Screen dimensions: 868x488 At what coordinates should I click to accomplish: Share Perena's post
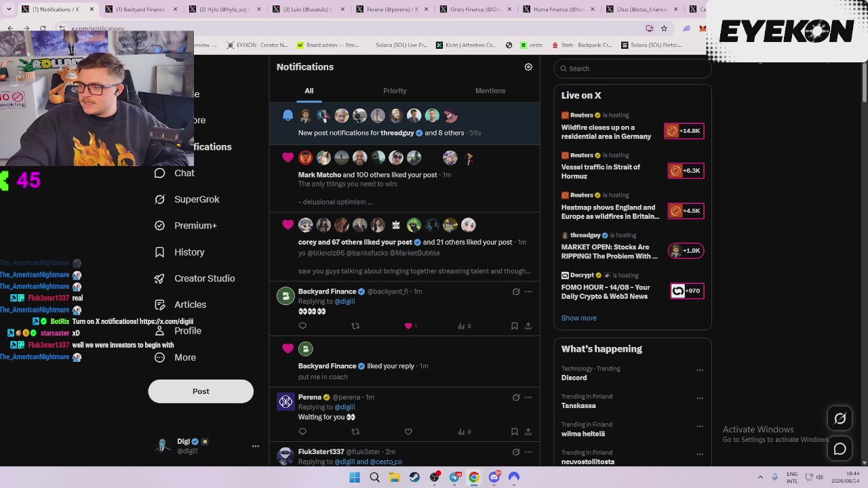pos(528,432)
